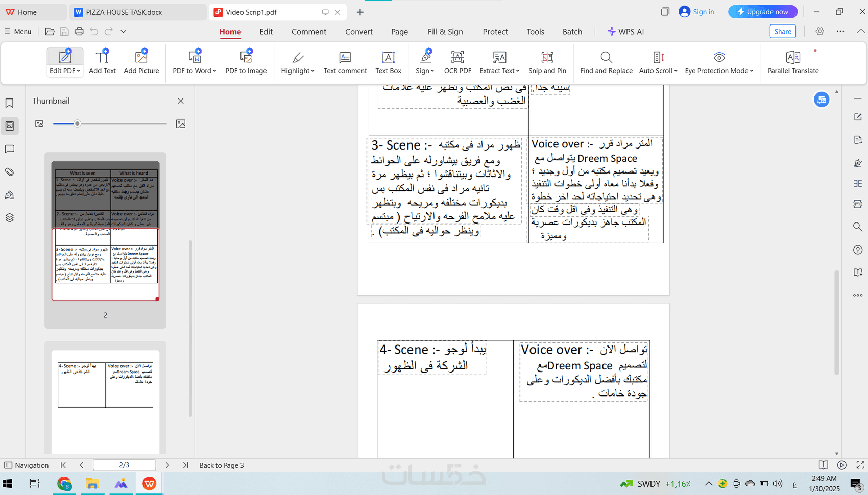868x495 pixels.
Task: Open the Windows Start menu
Action: coord(8,484)
